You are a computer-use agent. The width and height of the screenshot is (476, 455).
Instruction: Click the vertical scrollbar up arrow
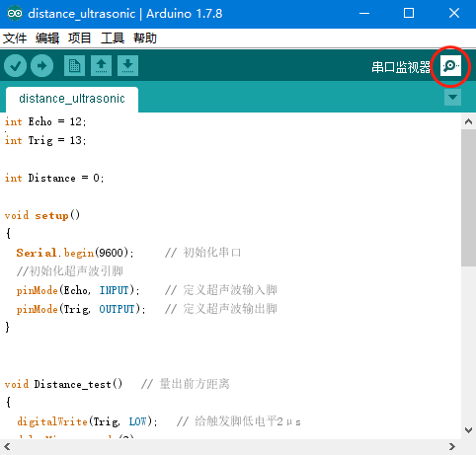click(468, 121)
